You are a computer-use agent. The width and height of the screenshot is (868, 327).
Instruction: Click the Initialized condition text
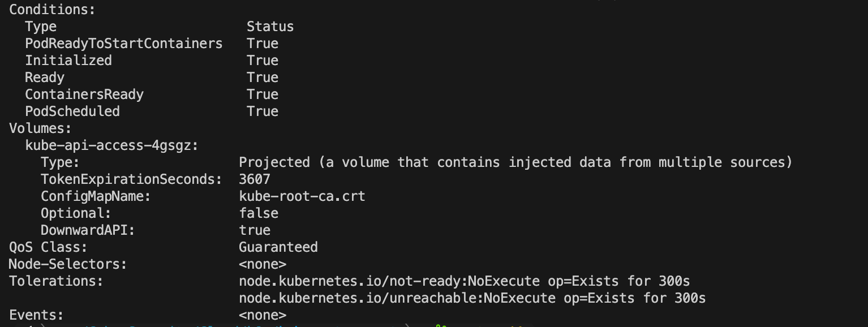coord(68,61)
